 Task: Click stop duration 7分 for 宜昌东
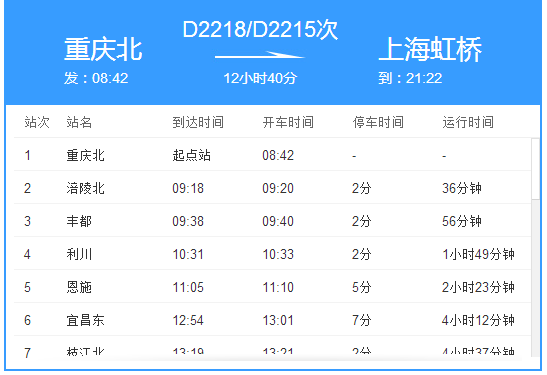coord(361,320)
